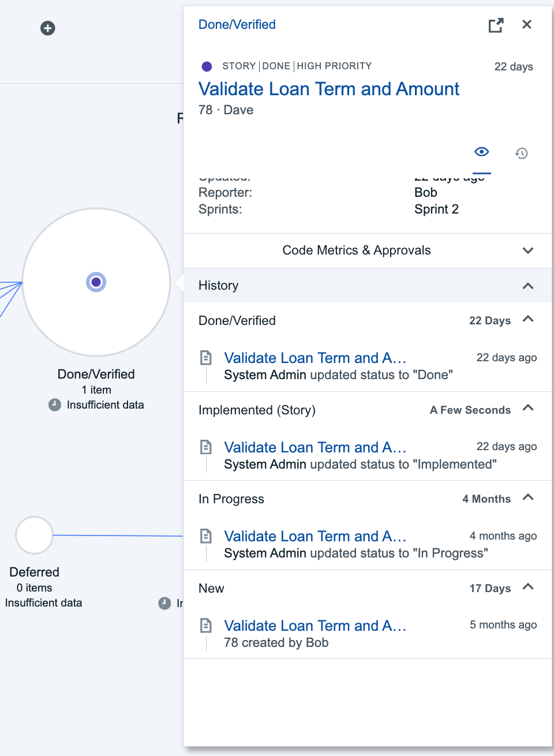
Task: Switch to the history clock tab
Action: pyautogui.click(x=522, y=153)
